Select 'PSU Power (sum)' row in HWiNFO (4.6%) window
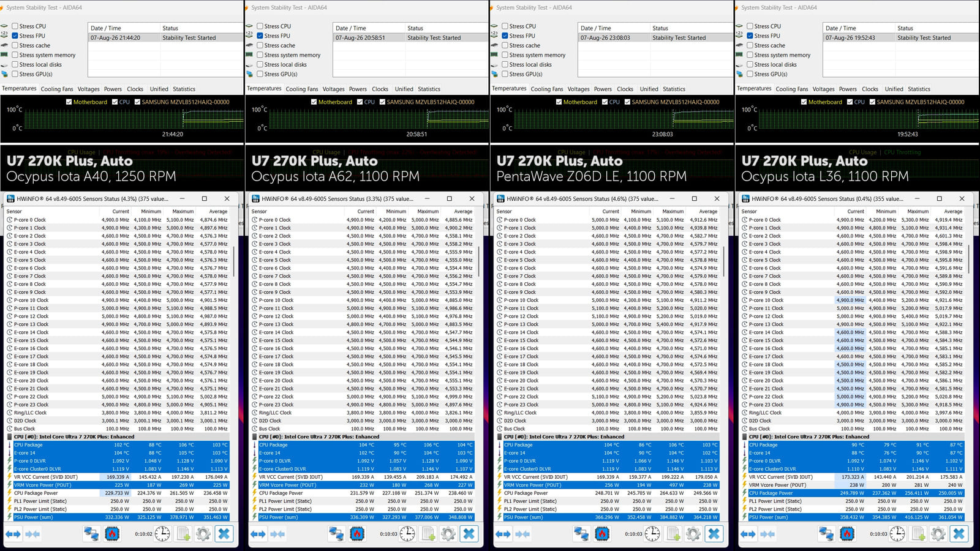 coord(608,517)
